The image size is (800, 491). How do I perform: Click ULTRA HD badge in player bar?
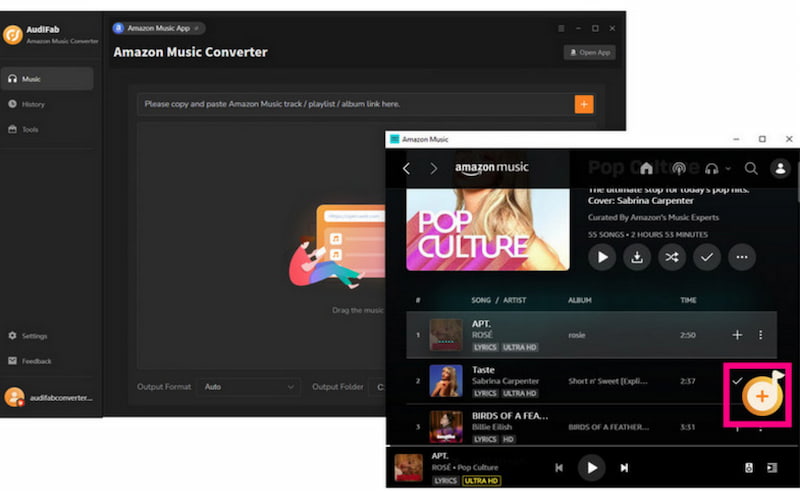[482, 481]
